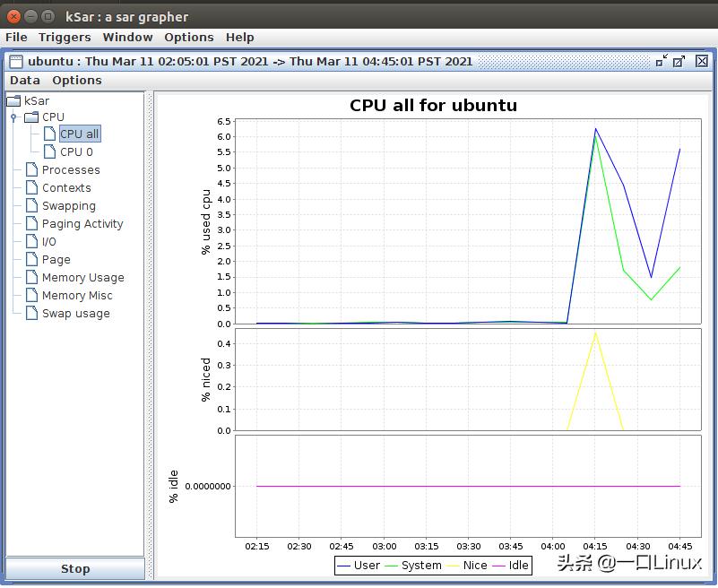718x588 pixels.
Task: Collapse the CPU tree node handle
Action: 13,117
